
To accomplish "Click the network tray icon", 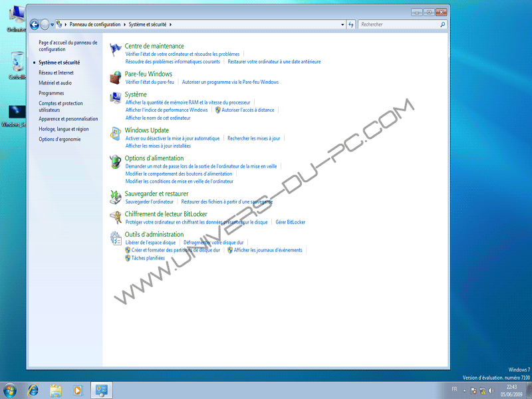I will click(x=483, y=391).
